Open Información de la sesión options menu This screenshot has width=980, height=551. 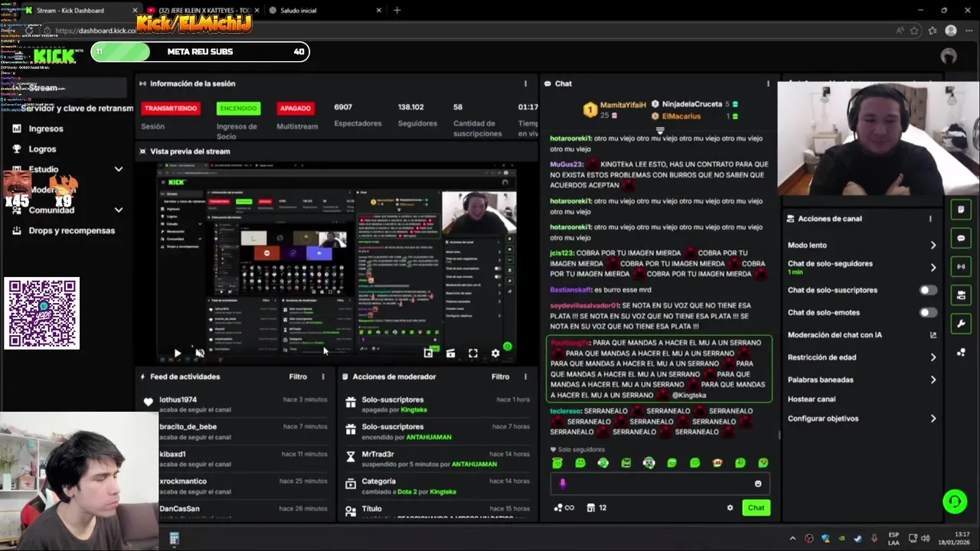pos(525,83)
